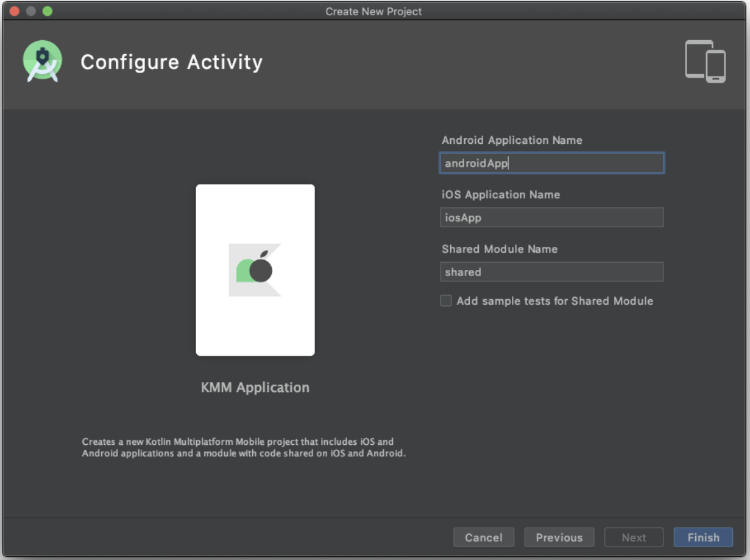
Task: Click the Shared Module Name label
Action: [x=499, y=249]
